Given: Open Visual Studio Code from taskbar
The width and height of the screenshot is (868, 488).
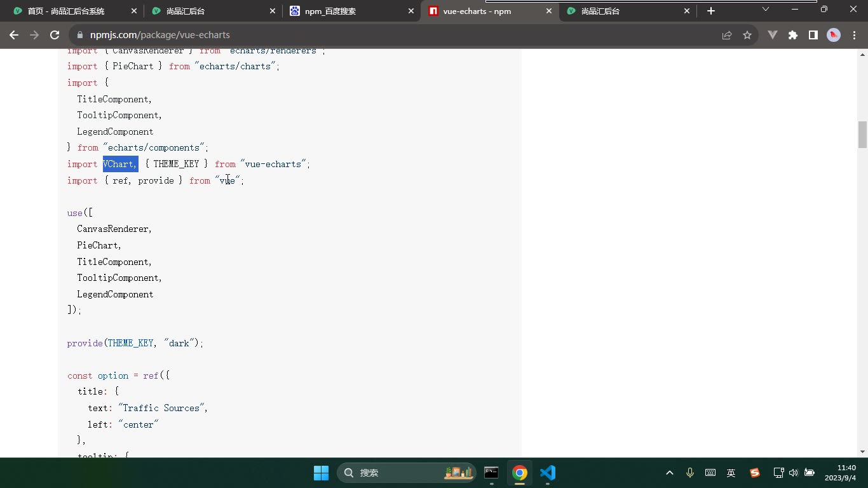Looking at the screenshot, I should (548, 473).
